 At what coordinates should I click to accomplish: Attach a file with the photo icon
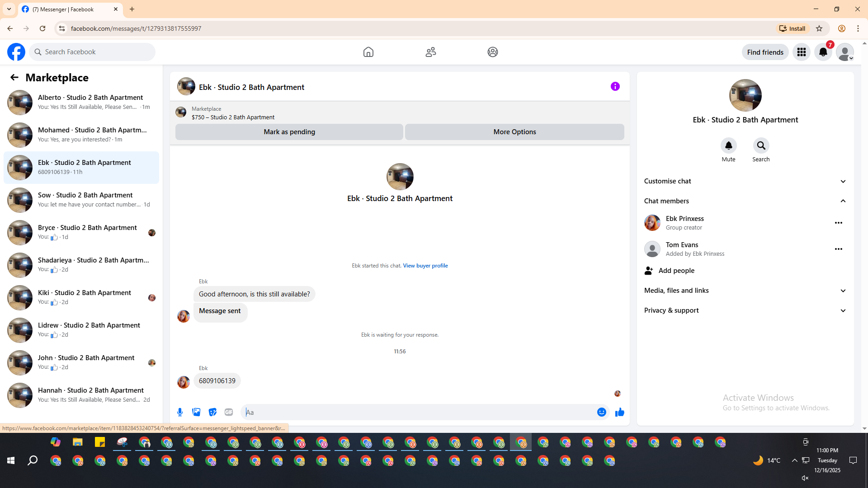click(x=196, y=412)
